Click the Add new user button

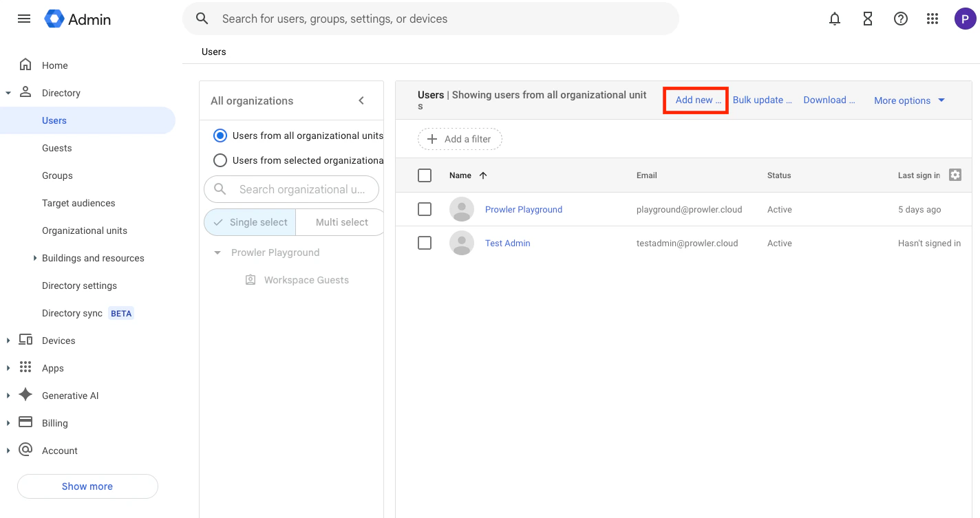(696, 100)
